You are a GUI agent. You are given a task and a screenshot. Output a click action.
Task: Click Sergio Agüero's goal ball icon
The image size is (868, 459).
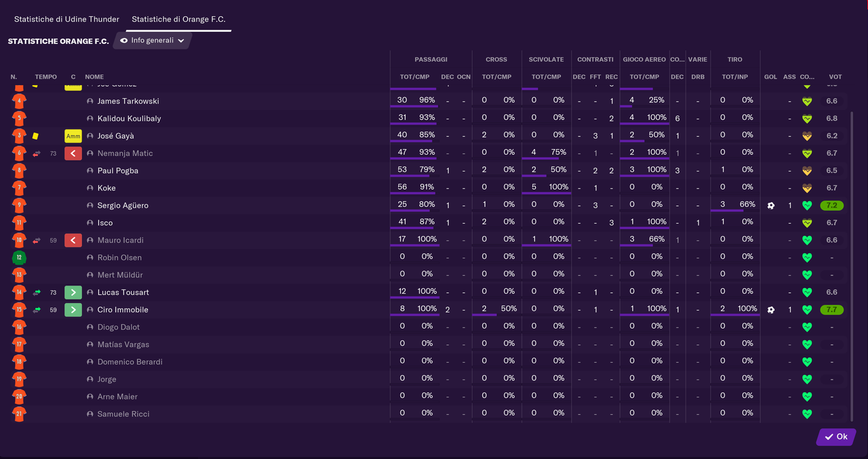point(771,205)
